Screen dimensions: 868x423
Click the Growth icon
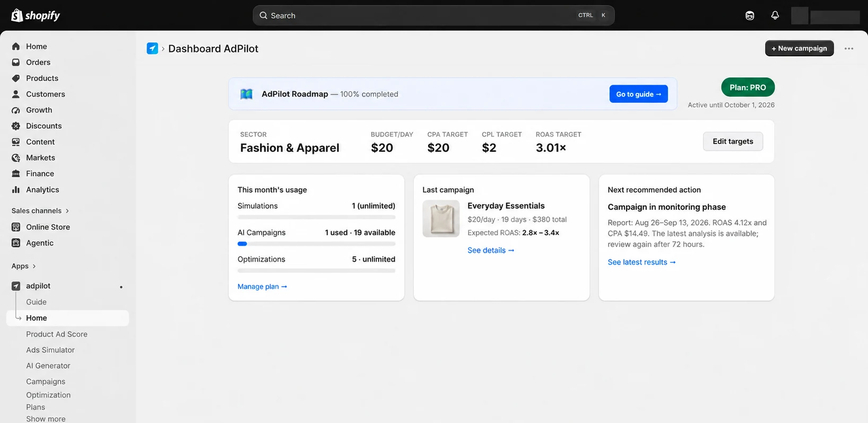(x=16, y=110)
